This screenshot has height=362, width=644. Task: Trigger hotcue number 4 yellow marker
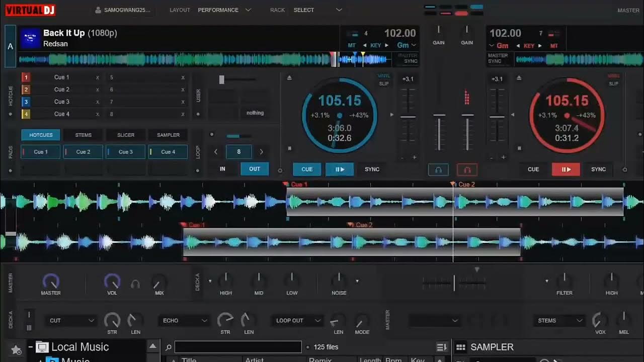click(26, 114)
